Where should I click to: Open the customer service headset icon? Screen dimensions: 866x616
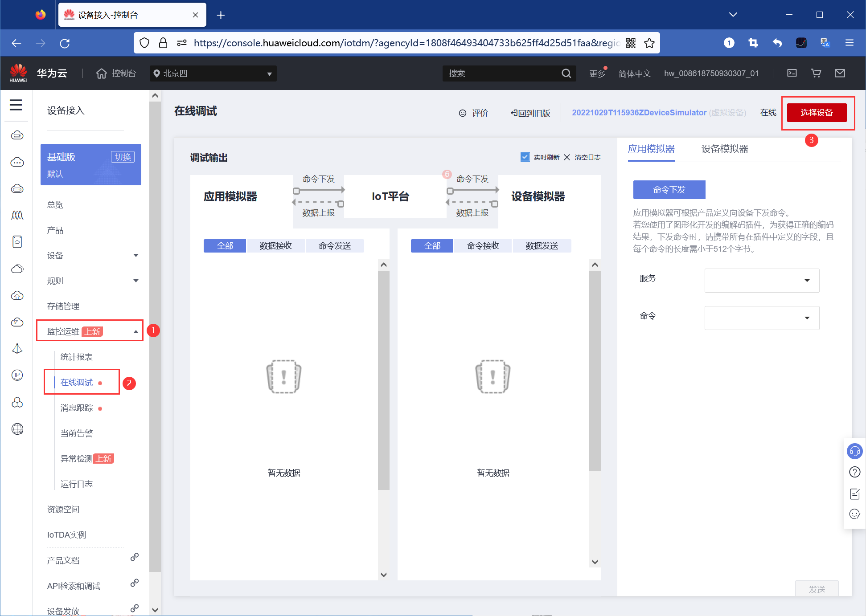point(854,451)
